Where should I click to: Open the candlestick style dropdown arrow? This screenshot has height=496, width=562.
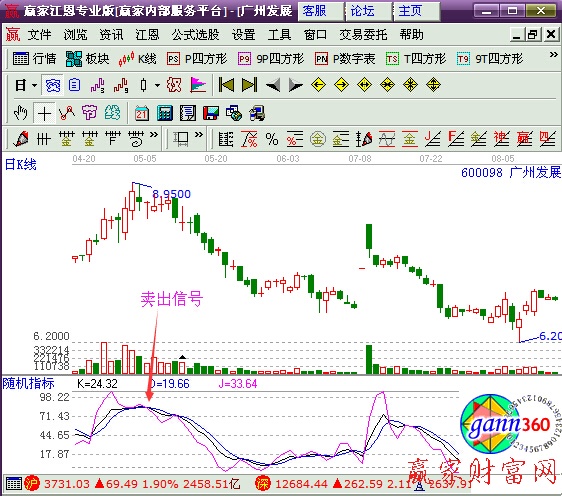pyautogui.click(x=157, y=85)
